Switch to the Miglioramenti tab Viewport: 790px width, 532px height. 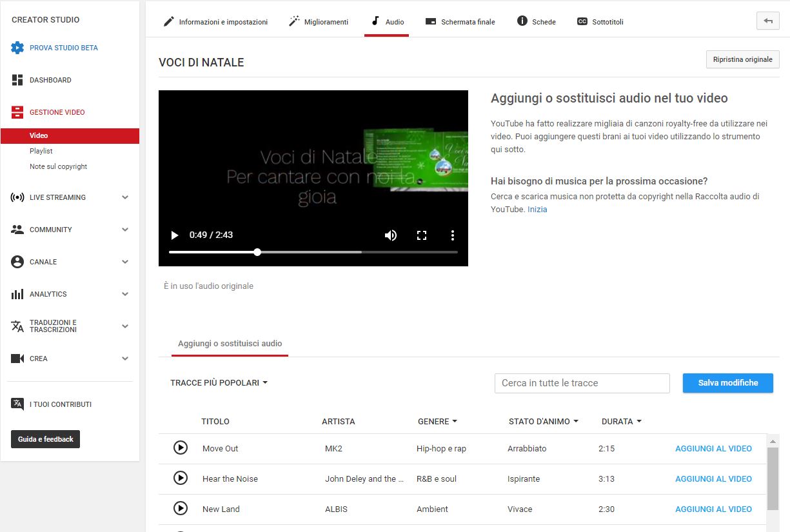(x=319, y=22)
